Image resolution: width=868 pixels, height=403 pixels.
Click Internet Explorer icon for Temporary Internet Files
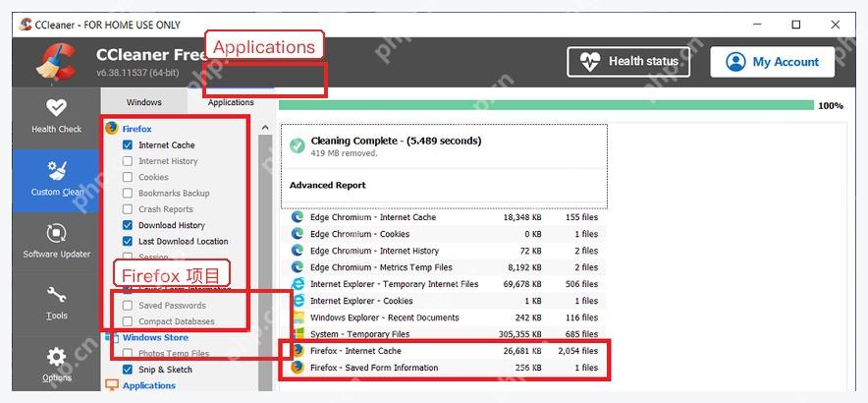(x=298, y=284)
